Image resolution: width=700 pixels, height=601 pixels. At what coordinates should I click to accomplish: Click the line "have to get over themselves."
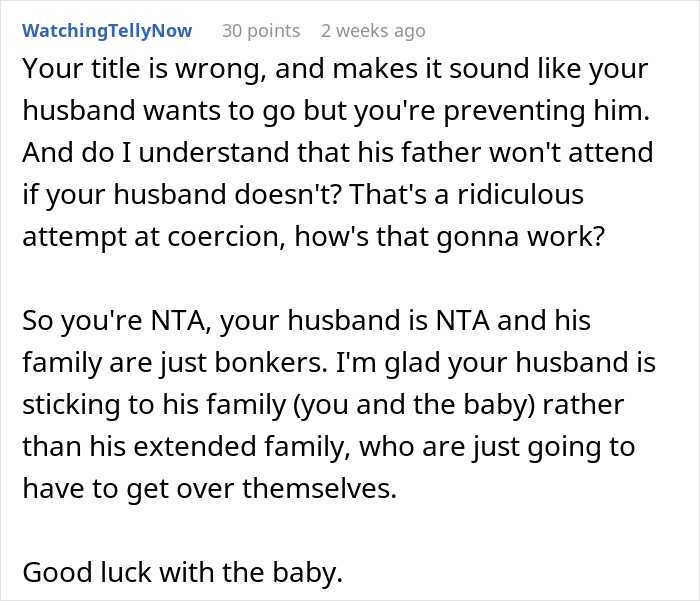[x=208, y=487]
